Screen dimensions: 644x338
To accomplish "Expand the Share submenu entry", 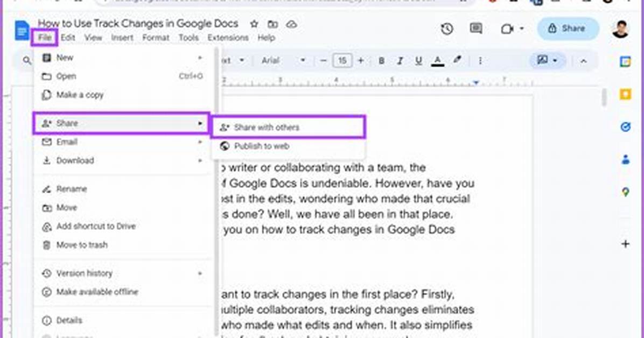I will (x=122, y=123).
